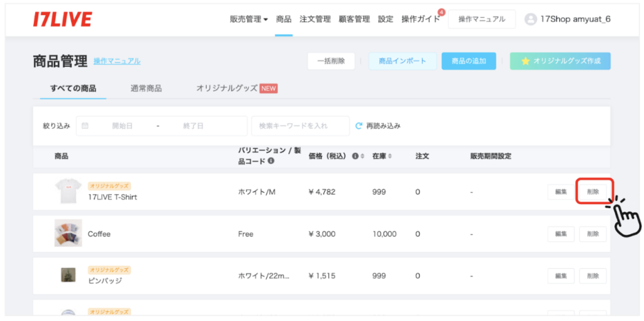Image resolution: width=644 pixels, height=321 pixels.
Task: Click the 17LIVE T-Shirt thumbnail
Action: [x=68, y=192]
